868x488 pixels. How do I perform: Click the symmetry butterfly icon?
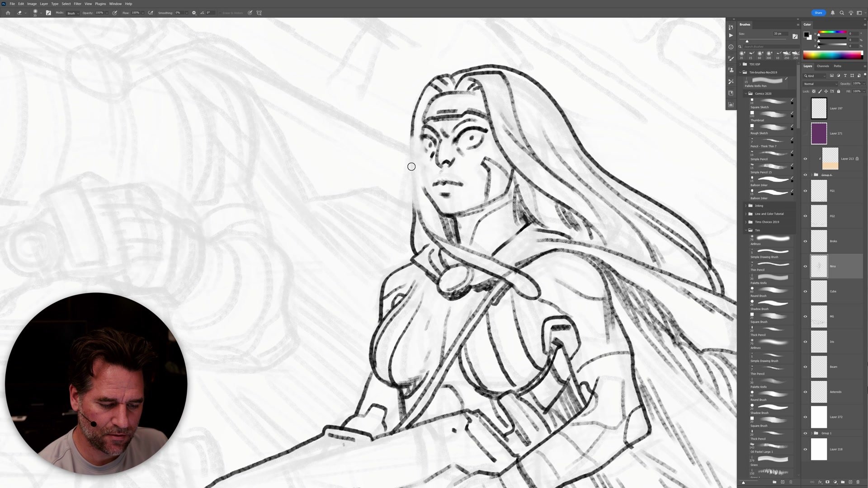pos(259,13)
